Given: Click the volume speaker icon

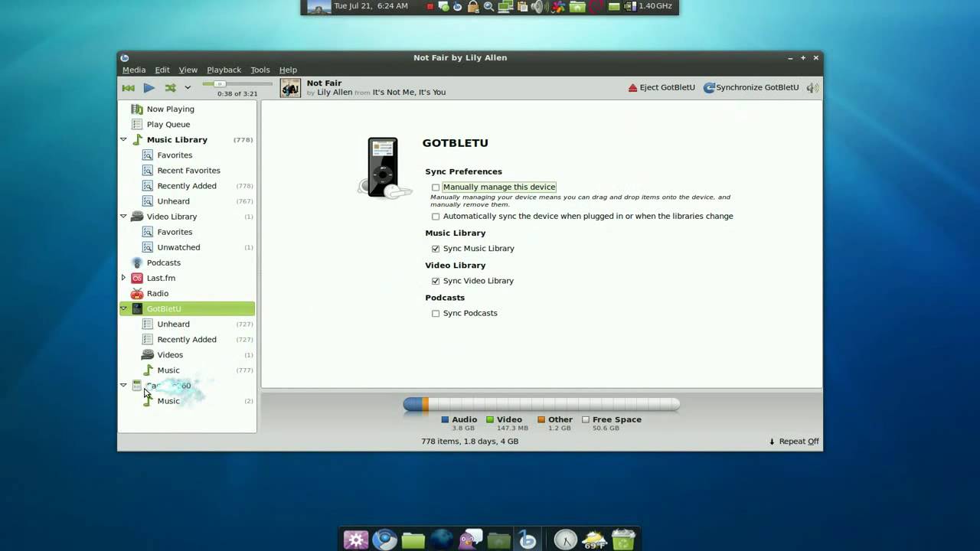Looking at the screenshot, I should point(812,88).
